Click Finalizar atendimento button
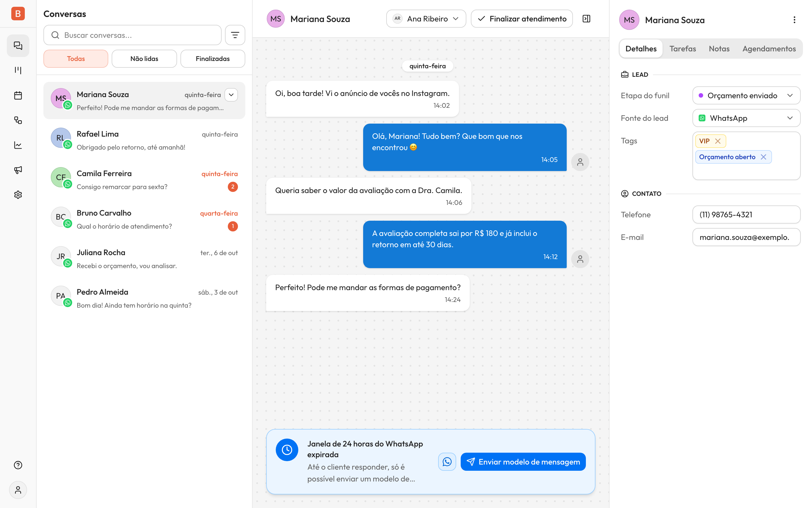 tap(522, 18)
